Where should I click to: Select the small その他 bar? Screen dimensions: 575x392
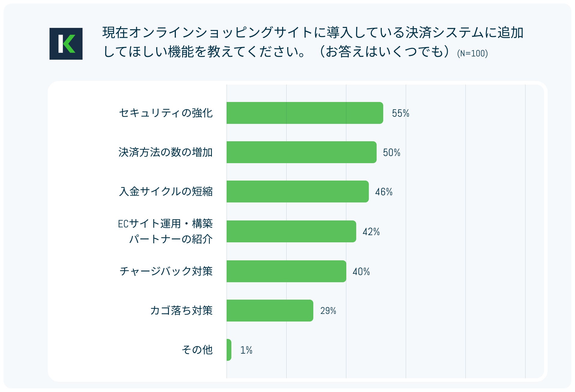tap(229, 350)
